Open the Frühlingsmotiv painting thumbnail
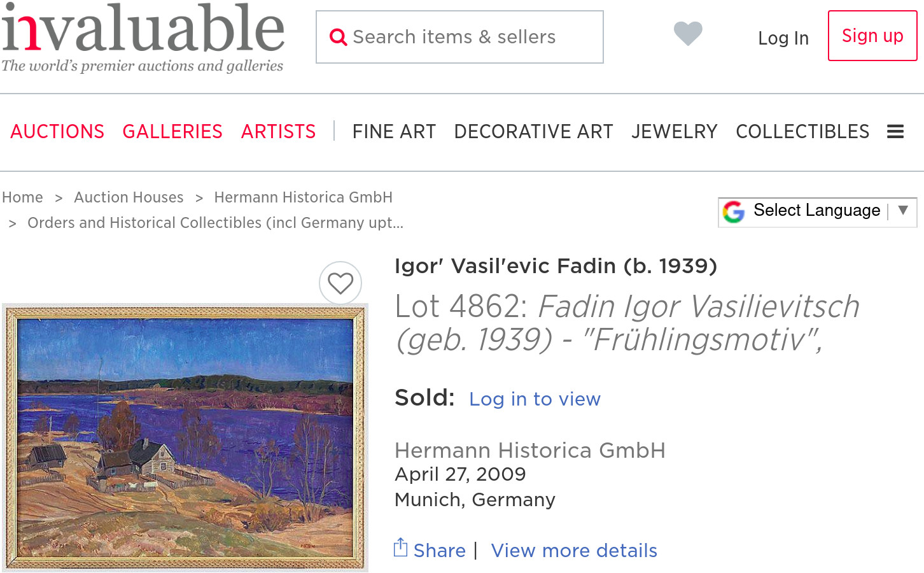Screen dimensions: 924x573 pyautogui.click(x=185, y=437)
